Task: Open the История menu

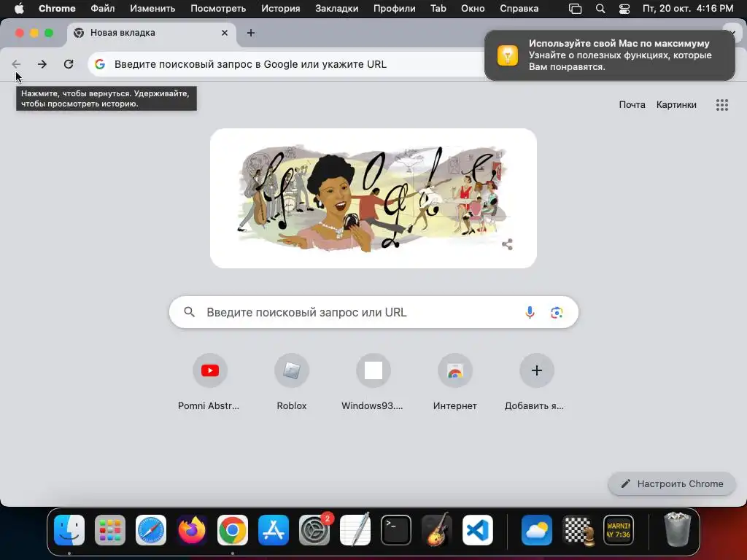Action: (x=281, y=9)
